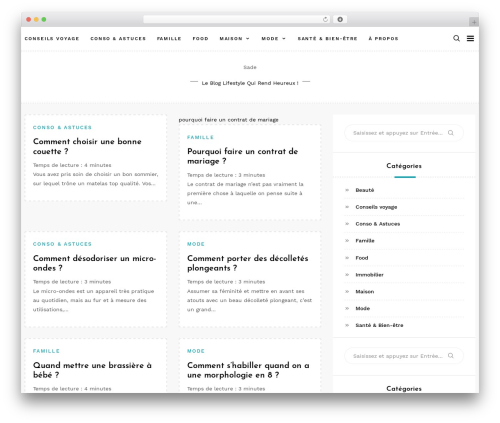Open Food navigation item
Viewport: 500px width, 423px height.
[x=200, y=39]
